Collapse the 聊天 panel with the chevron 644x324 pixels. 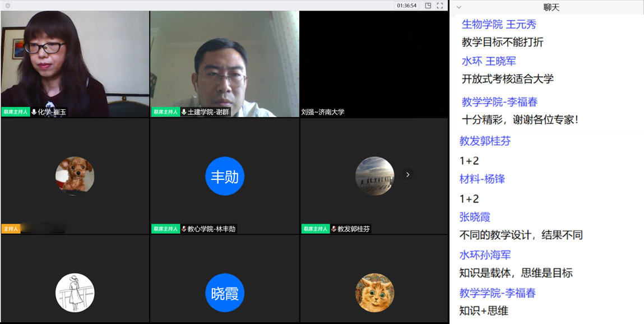pyautogui.click(x=459, y=7)
